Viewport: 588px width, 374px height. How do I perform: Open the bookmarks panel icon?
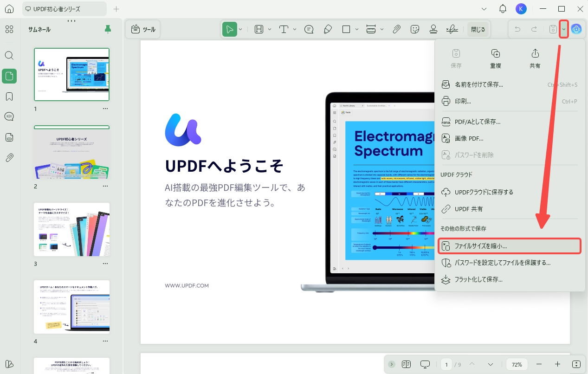point(9,97)
